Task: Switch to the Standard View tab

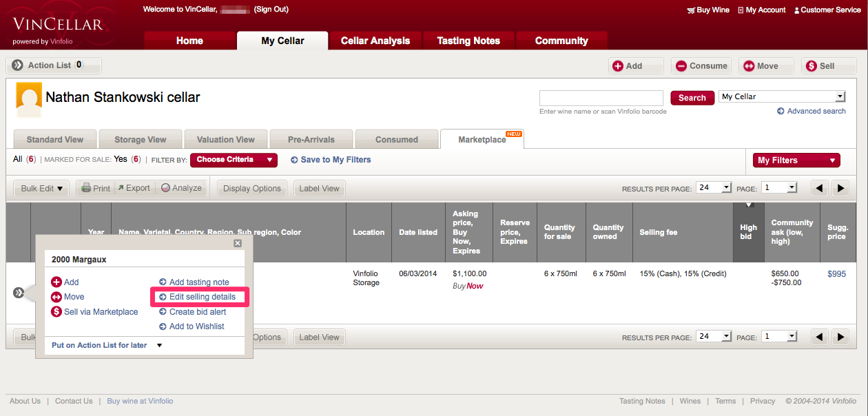Action: (x=55, y=139)
